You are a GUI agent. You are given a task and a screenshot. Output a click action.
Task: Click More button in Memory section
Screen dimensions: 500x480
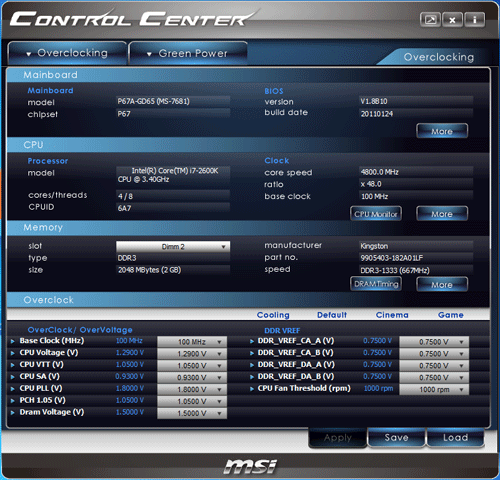point(442,284)
